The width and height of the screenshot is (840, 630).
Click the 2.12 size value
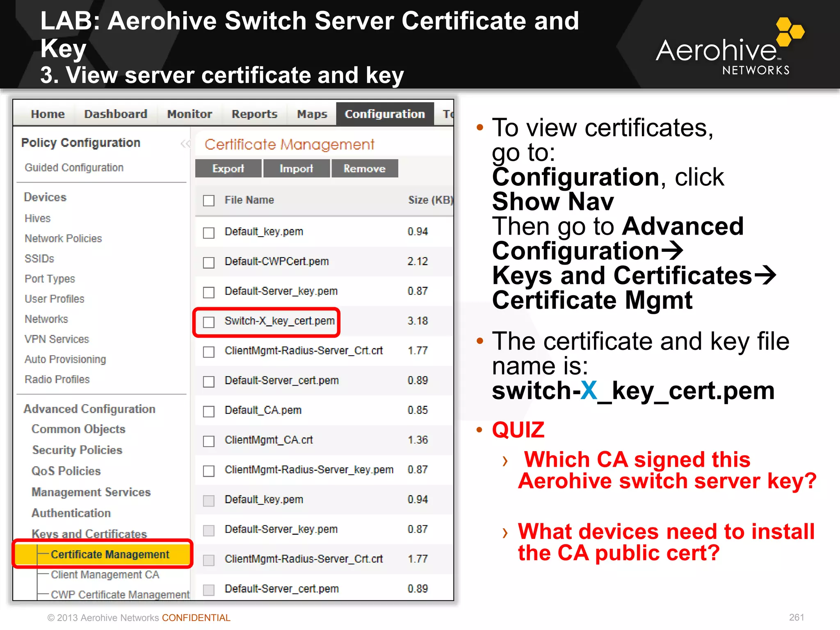pyautogui.click(x=418, y=261)
